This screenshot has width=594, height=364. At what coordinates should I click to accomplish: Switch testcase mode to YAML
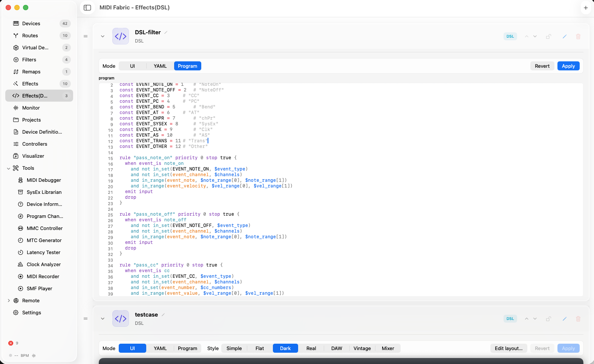tap(160, 348)
